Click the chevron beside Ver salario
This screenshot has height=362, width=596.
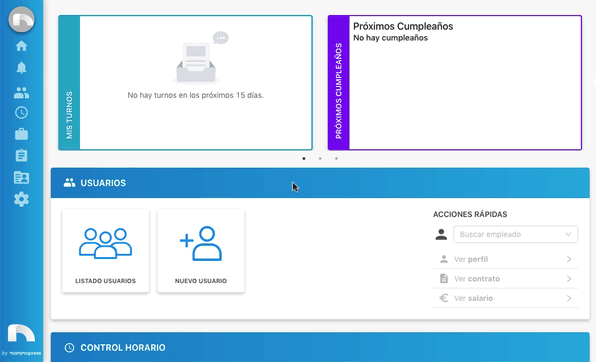click(x=569, y=298)
